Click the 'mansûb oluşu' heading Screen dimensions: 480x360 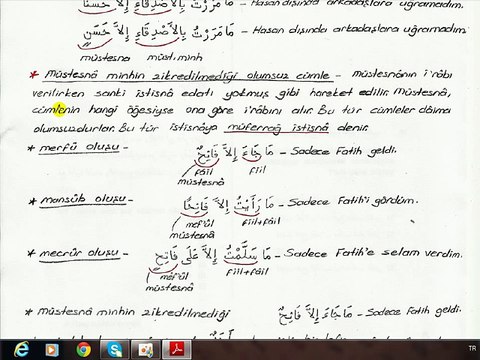tap(83, 200)
